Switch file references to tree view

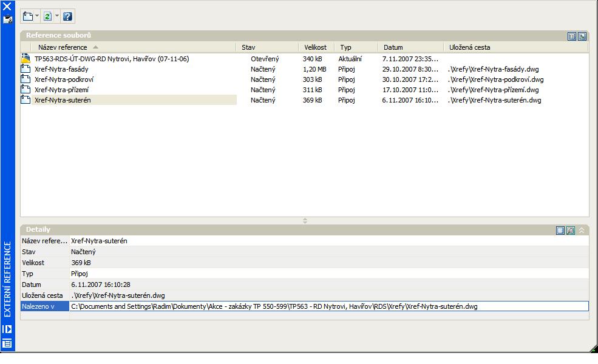(582, 36)
